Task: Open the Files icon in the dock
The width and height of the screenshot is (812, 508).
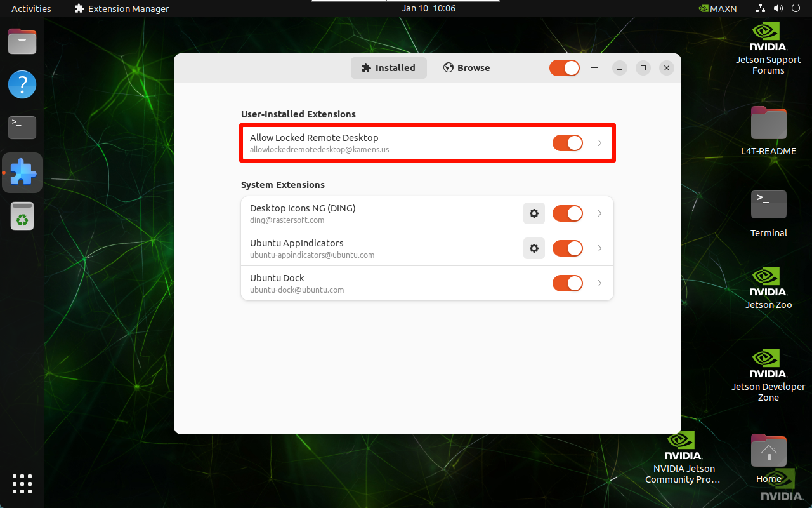Action: click(22, 41)
